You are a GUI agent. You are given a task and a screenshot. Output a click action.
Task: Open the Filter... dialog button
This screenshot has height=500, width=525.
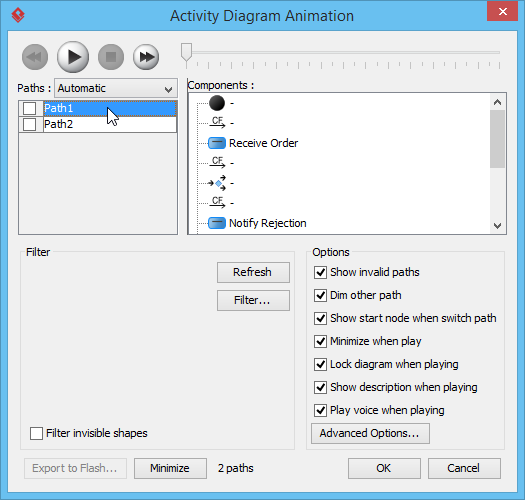pos(253,300)
